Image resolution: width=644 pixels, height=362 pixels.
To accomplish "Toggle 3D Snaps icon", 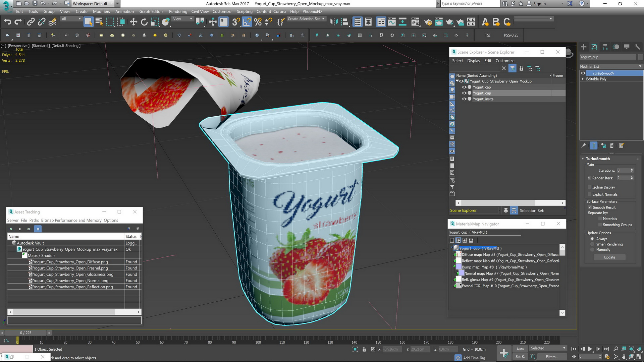I will point(236,22).
